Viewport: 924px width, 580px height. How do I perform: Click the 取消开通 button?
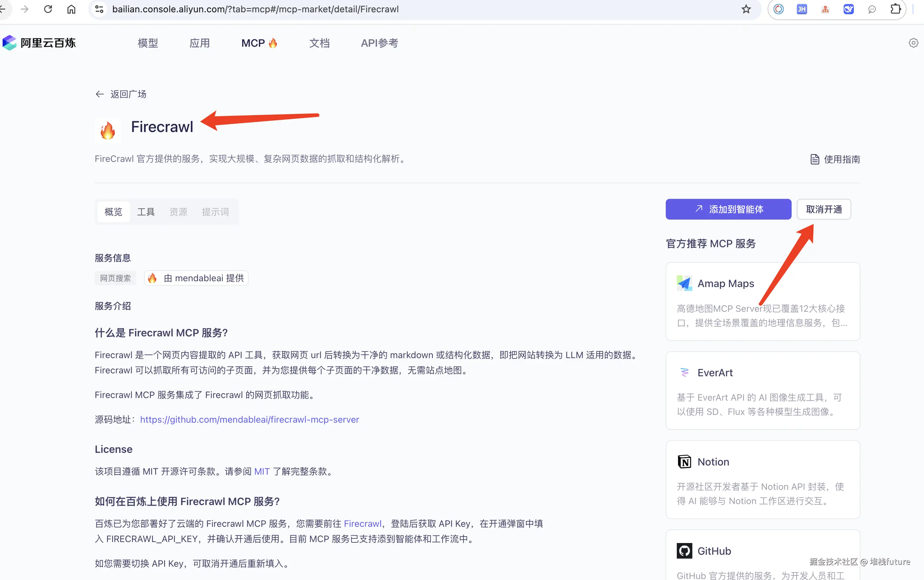coord(823,209)
